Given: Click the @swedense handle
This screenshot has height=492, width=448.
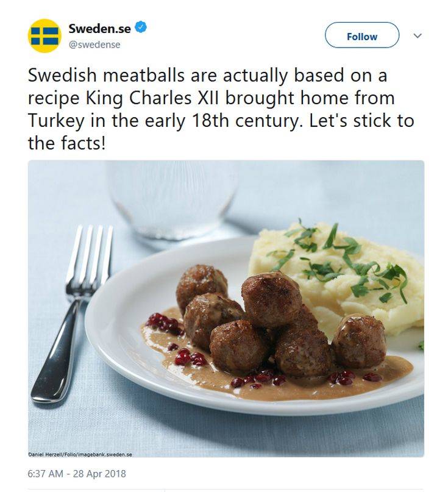Looking at the screenshot, I should [x=94, y=45].
